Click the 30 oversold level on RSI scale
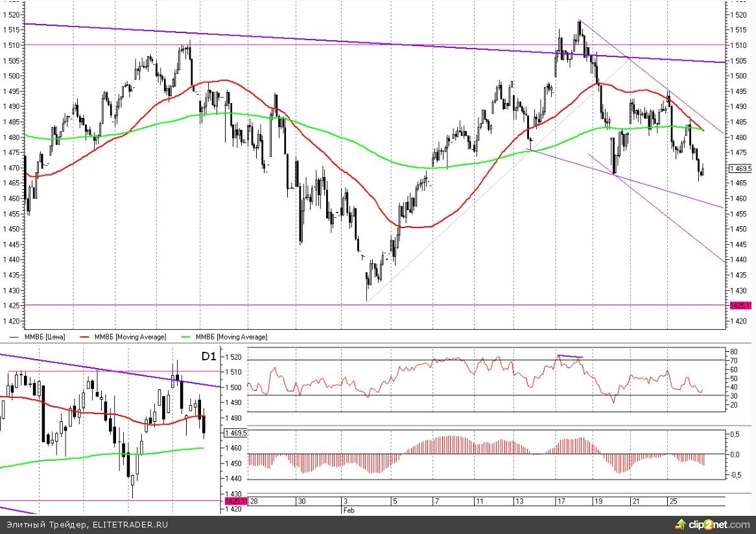The image size is (756, 534). (733, 396)
